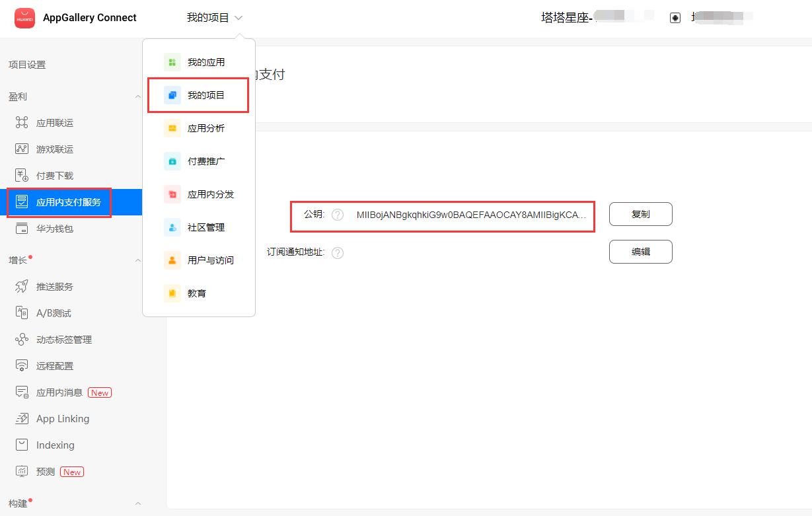Open 项目设置 in the sidebar
812x516 pixels.
point(27,65)
